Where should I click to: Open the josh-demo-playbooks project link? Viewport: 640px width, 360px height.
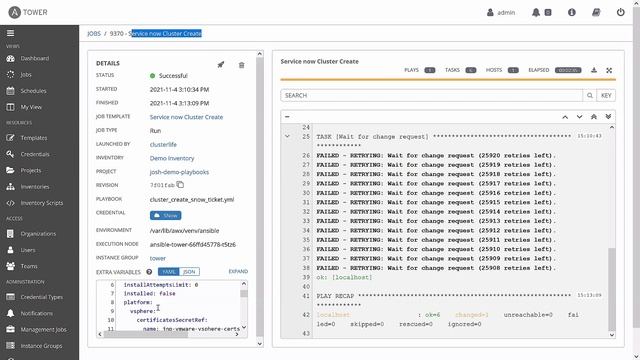(179, 172)
